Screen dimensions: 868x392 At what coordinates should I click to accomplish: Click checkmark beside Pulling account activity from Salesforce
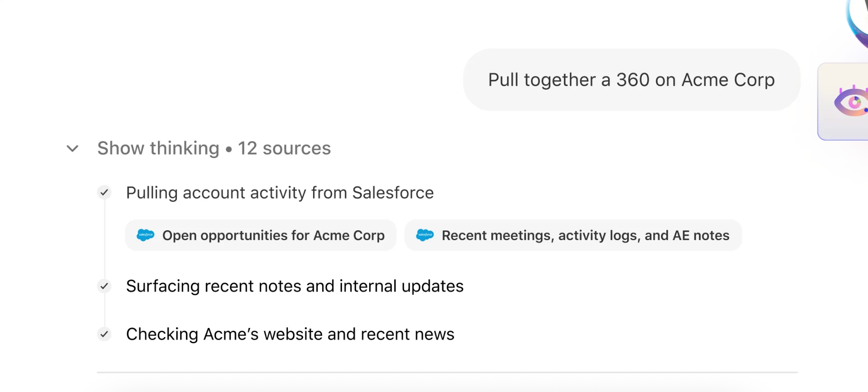click(104, 193)
